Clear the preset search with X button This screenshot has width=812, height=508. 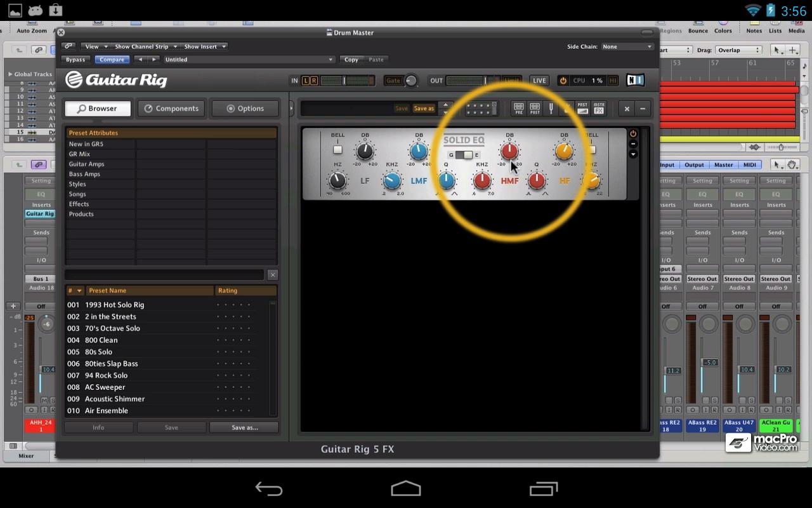[x=273, y=274]
